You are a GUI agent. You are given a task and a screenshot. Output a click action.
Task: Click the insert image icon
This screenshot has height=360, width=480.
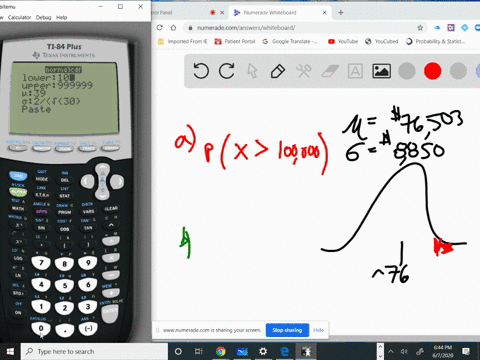click(381, 71)
